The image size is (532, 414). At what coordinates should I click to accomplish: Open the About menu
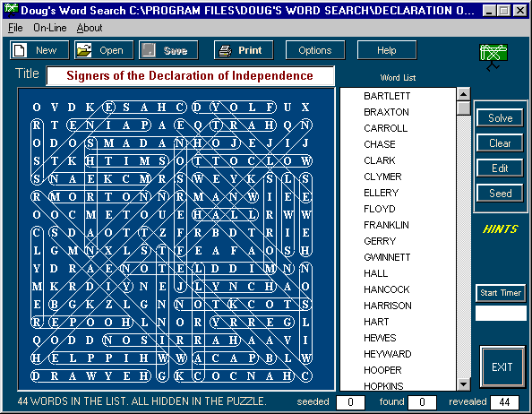click(90, 28)
